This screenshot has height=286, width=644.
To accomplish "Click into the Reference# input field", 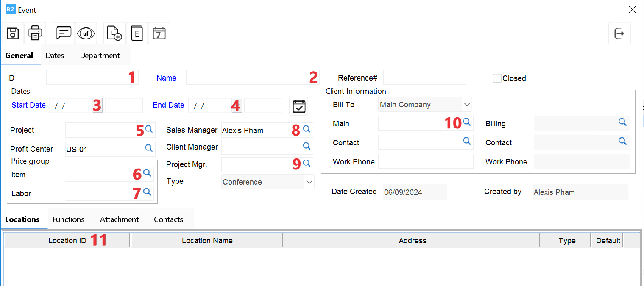I will coord(424,78).
